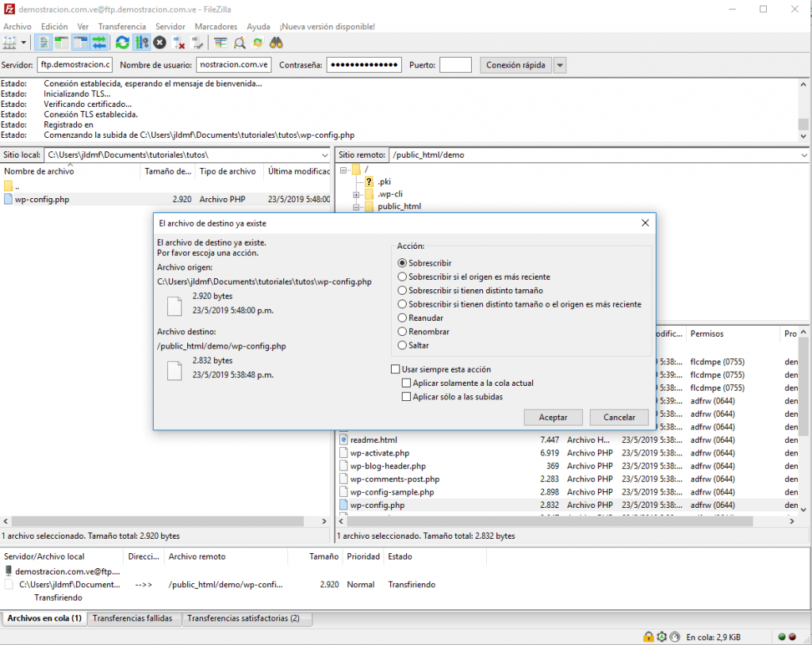Click the Aceptar button
Image resolution: width=812 pixels, height=645 pixels.
[553, 417]
